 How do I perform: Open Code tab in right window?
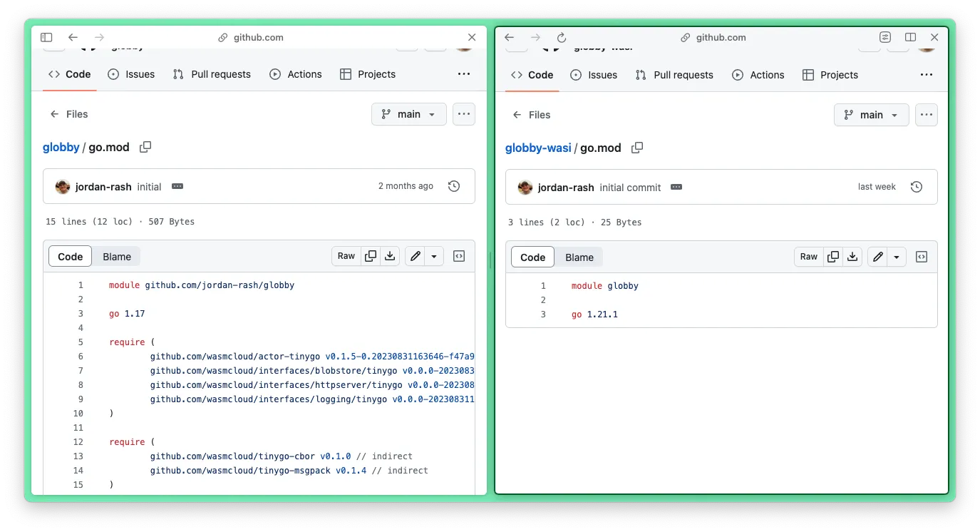click(532, 75)
